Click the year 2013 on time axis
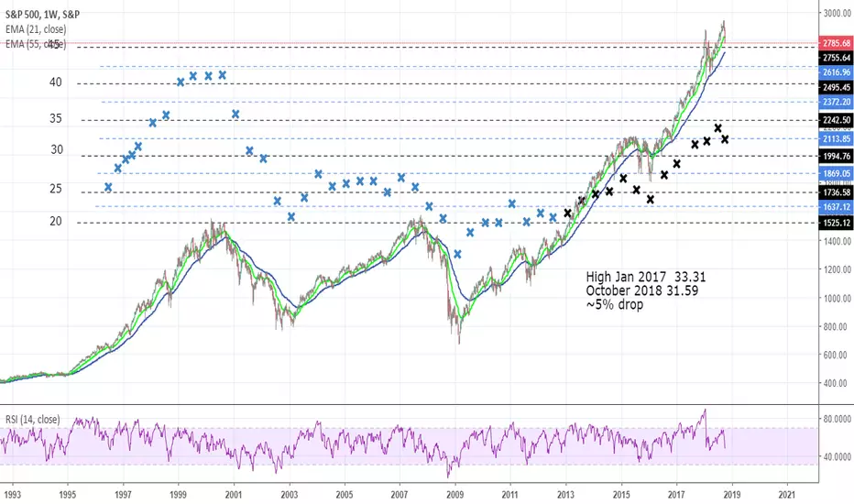 click(565, 495)
